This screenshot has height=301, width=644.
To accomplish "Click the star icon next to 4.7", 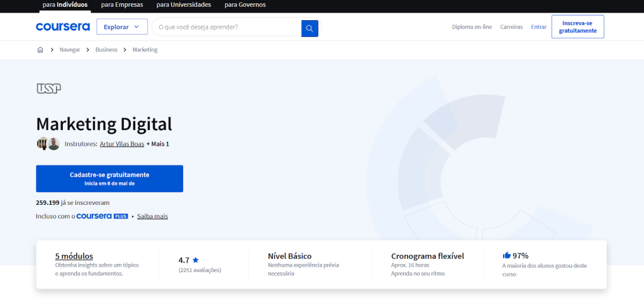I will (196, 260).
